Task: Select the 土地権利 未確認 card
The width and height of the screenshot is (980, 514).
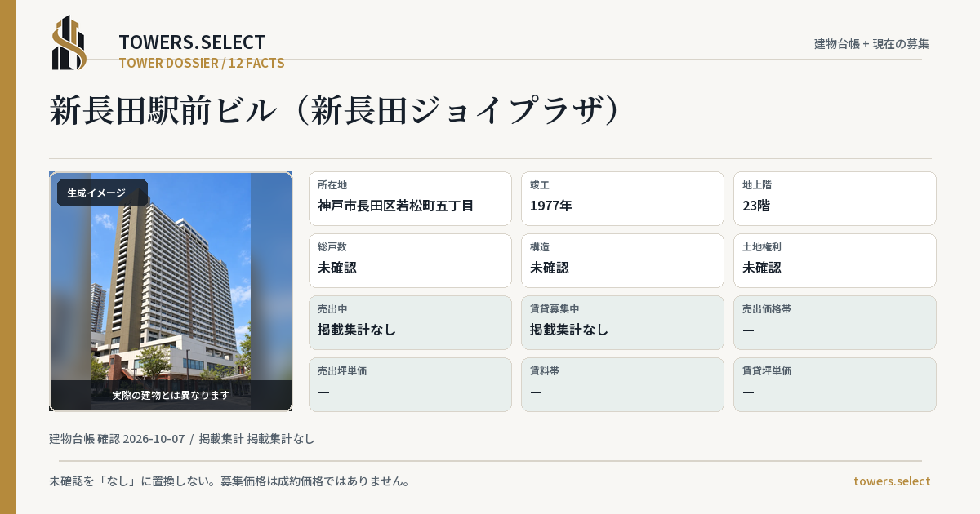Action: point(835,260)
